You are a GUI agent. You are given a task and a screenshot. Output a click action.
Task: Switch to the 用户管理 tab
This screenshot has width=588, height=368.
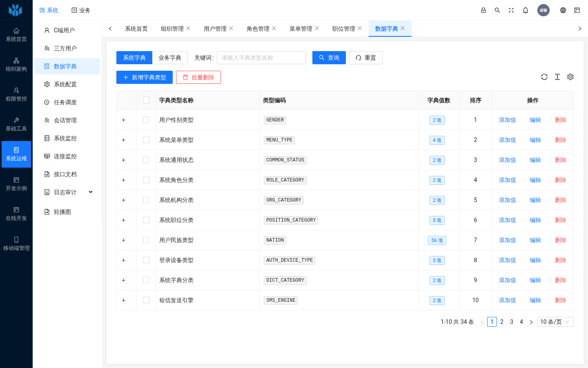coord(215,29)
